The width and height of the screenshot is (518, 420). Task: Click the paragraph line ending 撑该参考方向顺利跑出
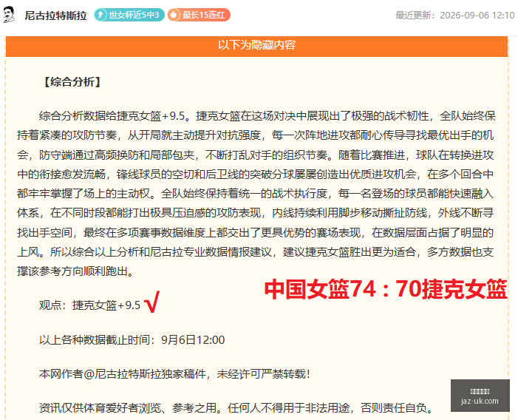(x=75, y=271)
